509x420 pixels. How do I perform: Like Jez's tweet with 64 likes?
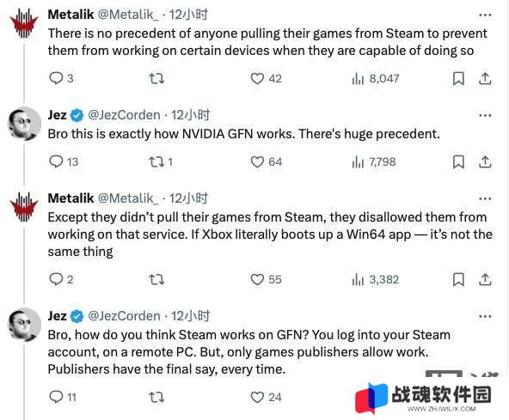click(266, 161)
